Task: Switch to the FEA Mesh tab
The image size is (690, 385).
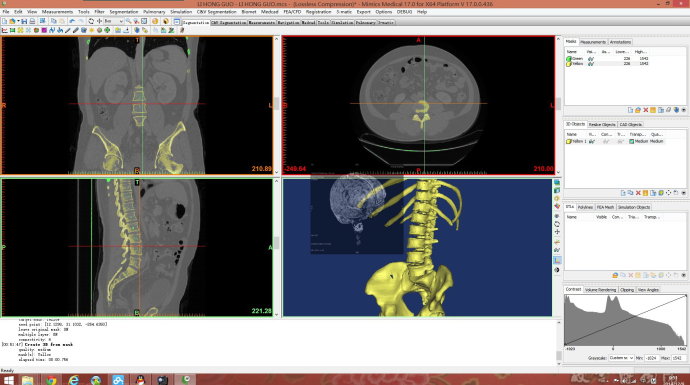Action: click(x=606, y=207)
